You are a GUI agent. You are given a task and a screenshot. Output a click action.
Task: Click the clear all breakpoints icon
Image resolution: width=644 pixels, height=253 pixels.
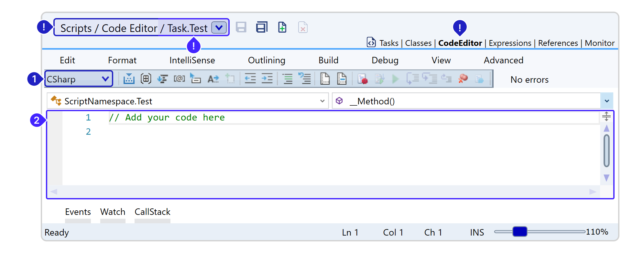click(x=463, y=79)
